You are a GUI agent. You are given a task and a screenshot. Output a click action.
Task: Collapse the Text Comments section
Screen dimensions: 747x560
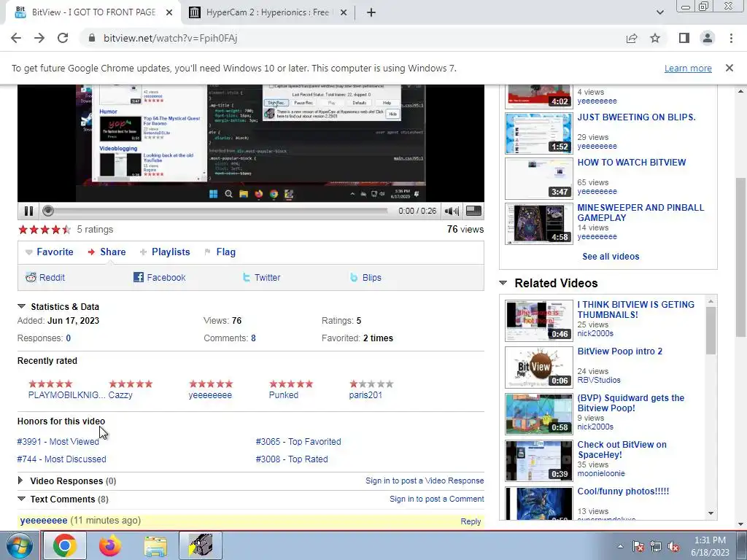coord(21,499)
